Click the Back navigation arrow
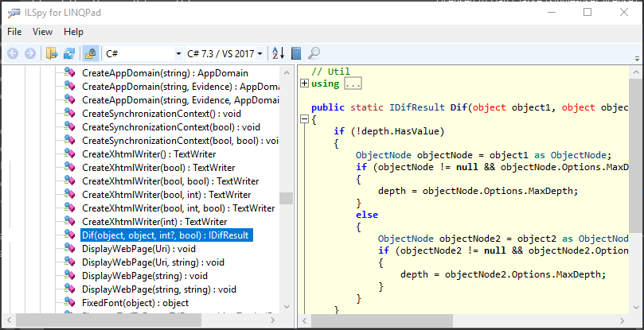The height and width of the screenshot is (330, 644). 13,53
